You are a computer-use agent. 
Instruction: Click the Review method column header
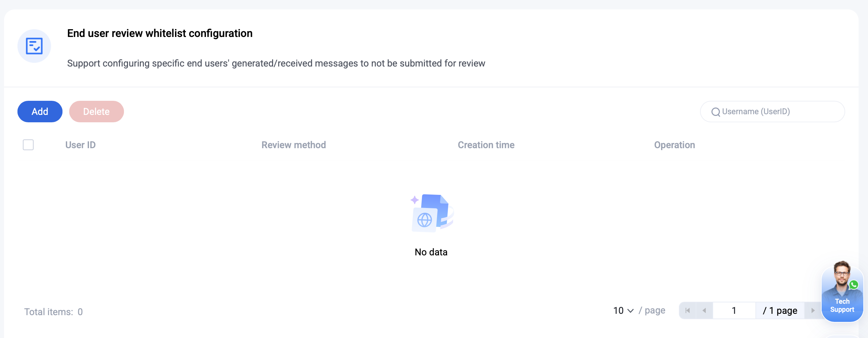[x=294, y=145]
